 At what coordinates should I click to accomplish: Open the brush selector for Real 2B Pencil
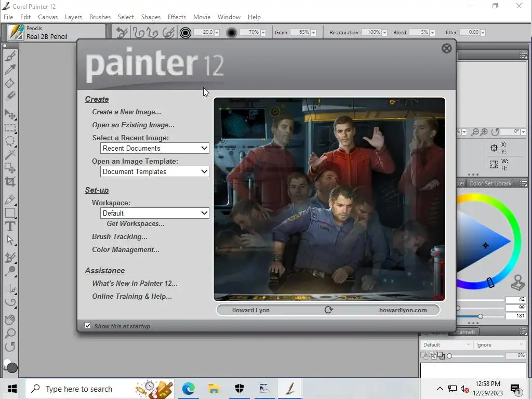[16, 33]
